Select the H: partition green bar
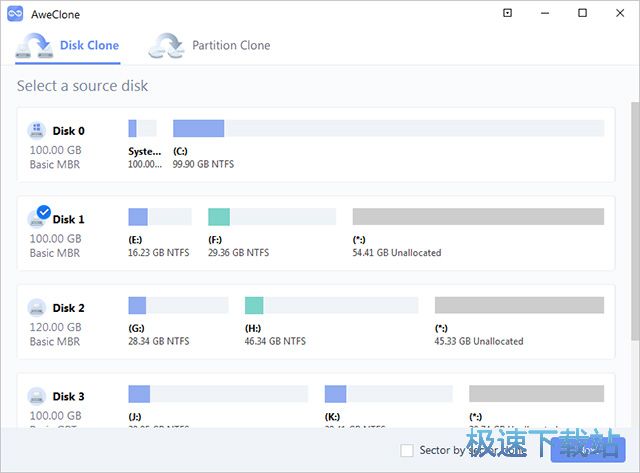The height and width of the screenshot is (473, 640). coord(331,305)
